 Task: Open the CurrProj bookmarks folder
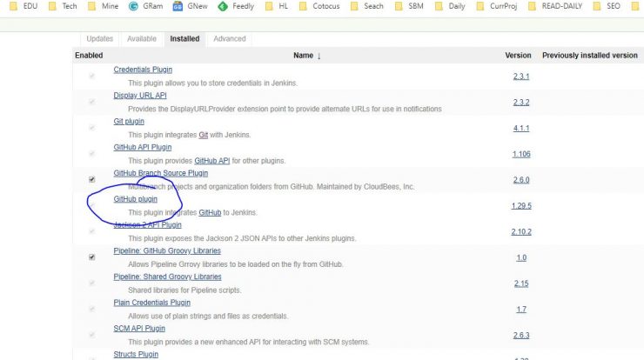coord(497,6)
